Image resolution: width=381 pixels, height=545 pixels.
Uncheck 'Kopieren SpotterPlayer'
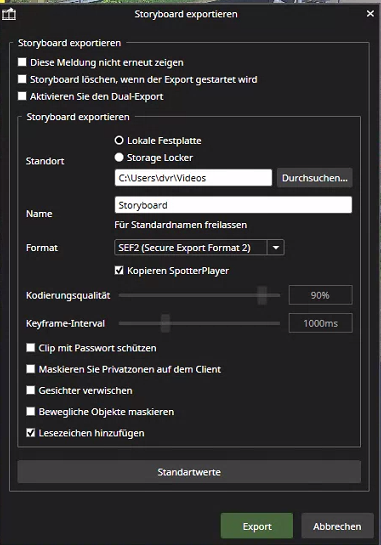(119, 270)
